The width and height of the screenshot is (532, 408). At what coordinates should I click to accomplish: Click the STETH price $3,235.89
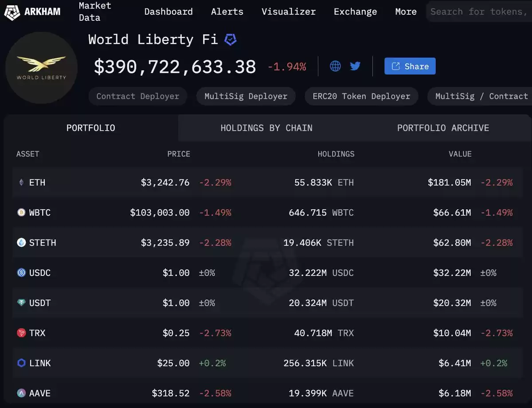tap(165, 243)
